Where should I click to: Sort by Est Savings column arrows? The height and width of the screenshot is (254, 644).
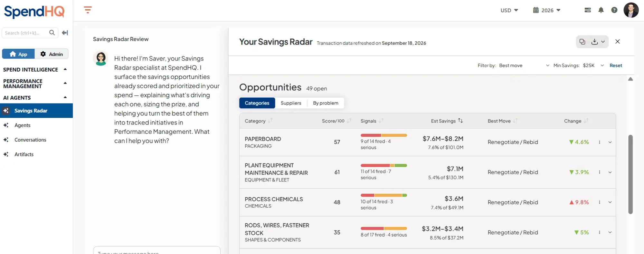tap(460, 121)
